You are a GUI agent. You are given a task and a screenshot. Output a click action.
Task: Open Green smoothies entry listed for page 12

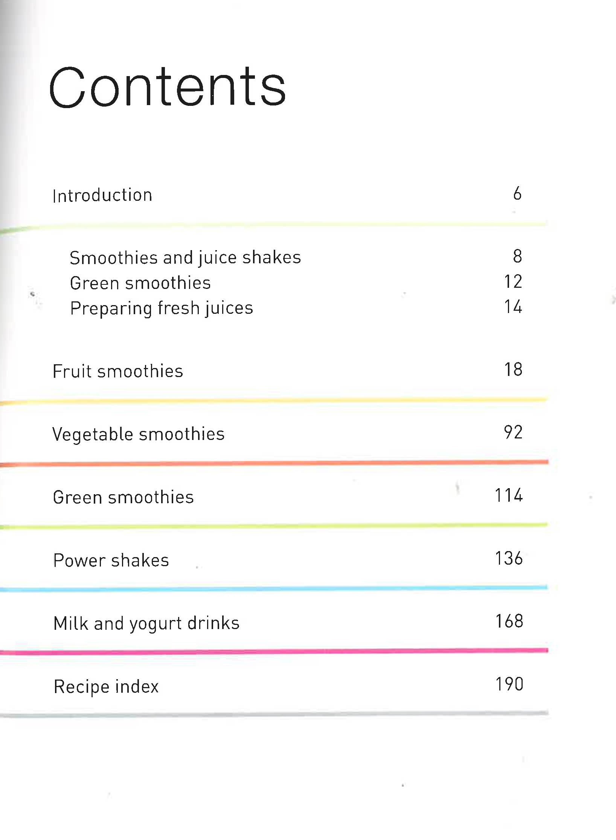point(140,283)
